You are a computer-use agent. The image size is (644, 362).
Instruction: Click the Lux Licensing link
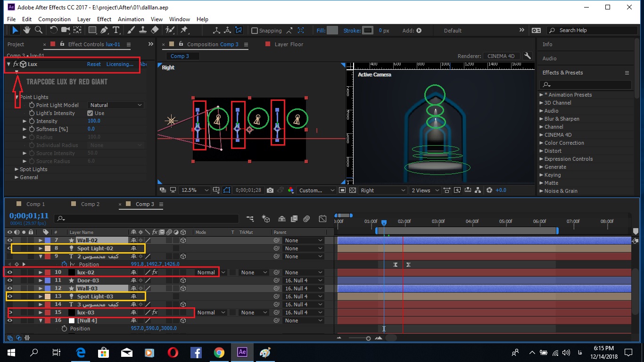pos(120,64)
